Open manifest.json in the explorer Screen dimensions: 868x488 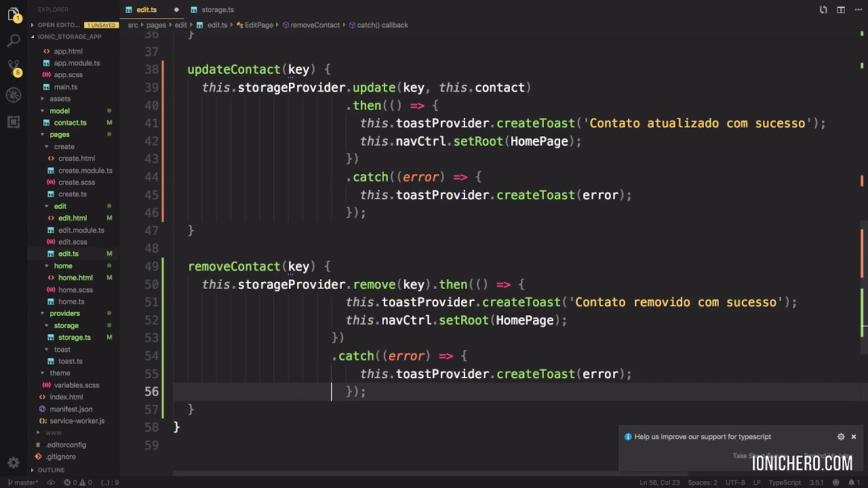coord(71,409)
